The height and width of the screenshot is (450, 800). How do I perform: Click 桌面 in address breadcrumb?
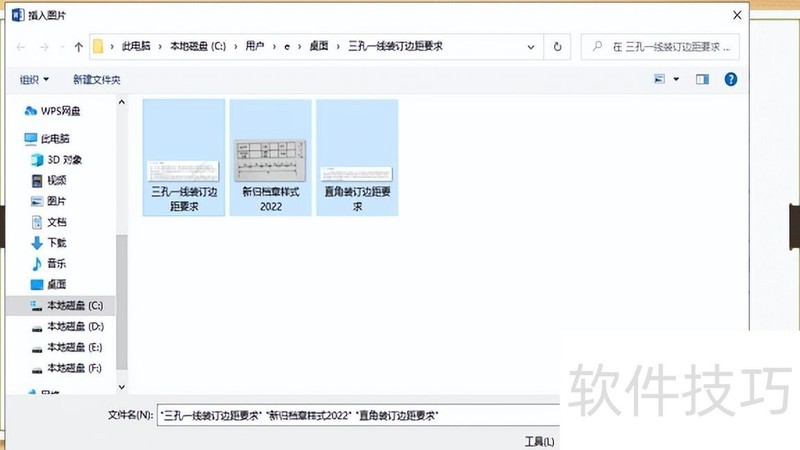(x=319, y=46)
